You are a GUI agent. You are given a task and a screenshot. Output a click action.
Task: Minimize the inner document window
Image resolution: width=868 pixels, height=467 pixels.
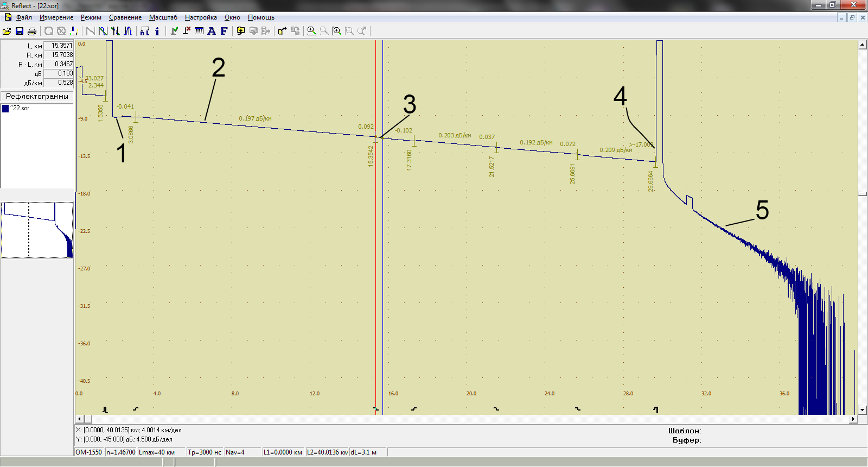point(841,17)
